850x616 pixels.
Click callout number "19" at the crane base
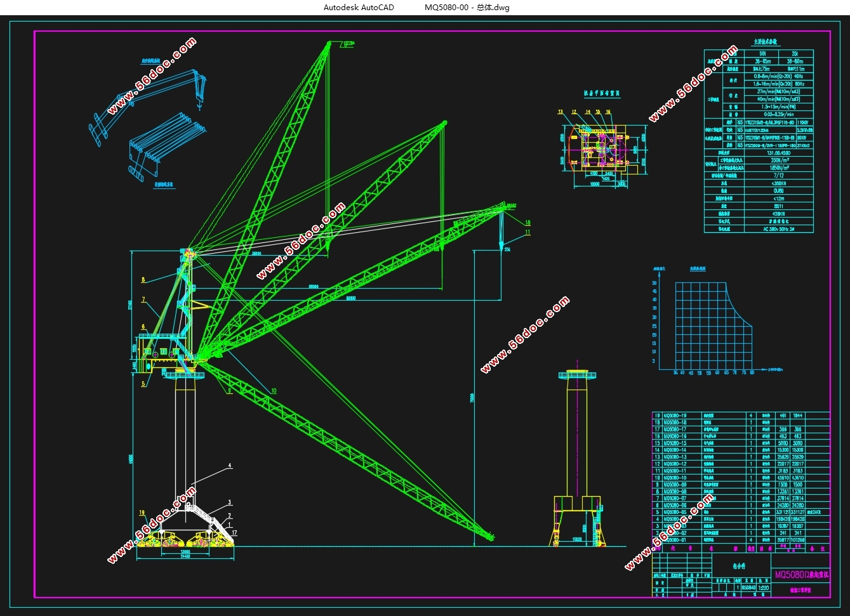[x=142, y=513]
